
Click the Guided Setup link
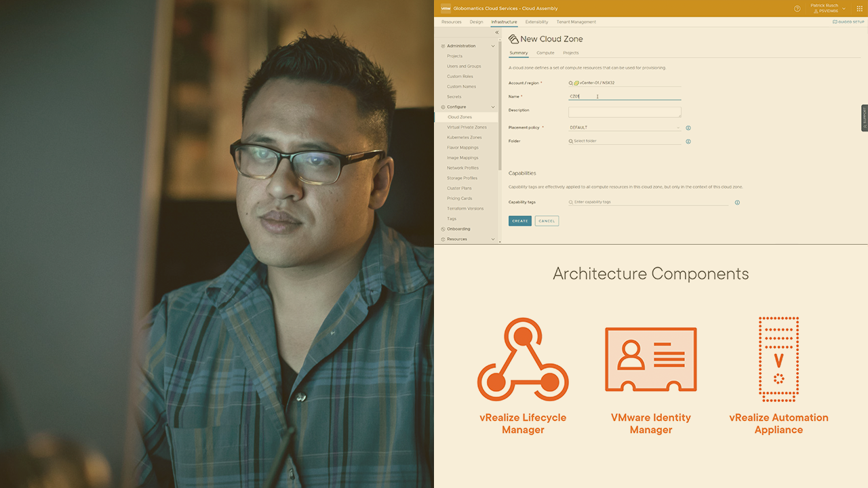tap(849, 22)
